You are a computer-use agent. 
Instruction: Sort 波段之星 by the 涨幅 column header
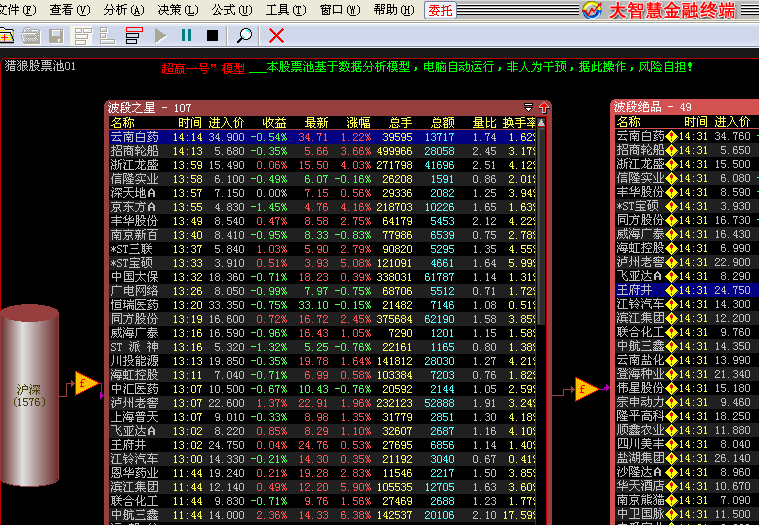pos(359,123)
